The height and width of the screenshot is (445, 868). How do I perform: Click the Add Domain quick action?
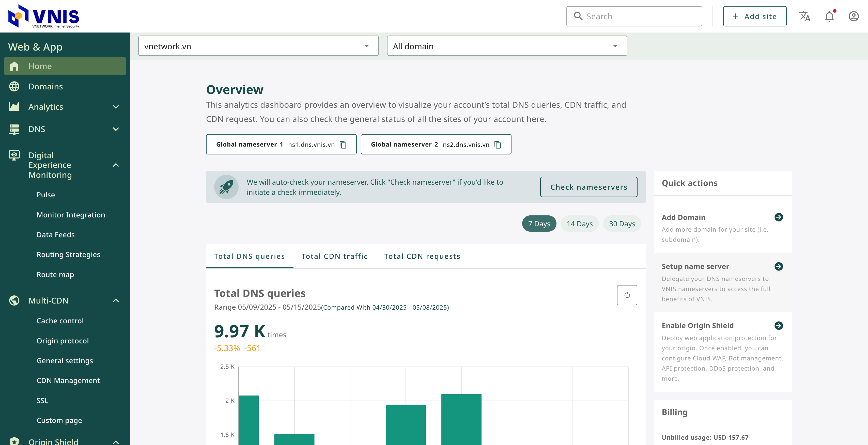pos(722,228)
